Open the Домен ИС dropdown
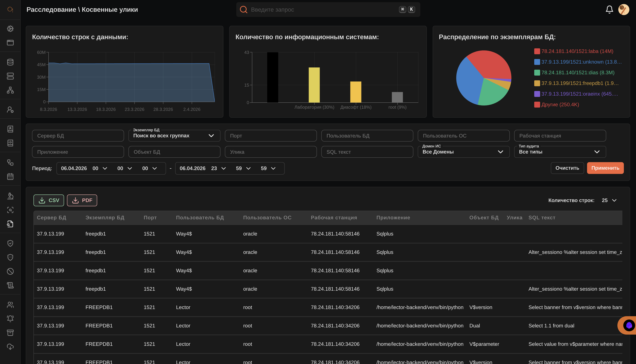 click(x=463, y=152)
